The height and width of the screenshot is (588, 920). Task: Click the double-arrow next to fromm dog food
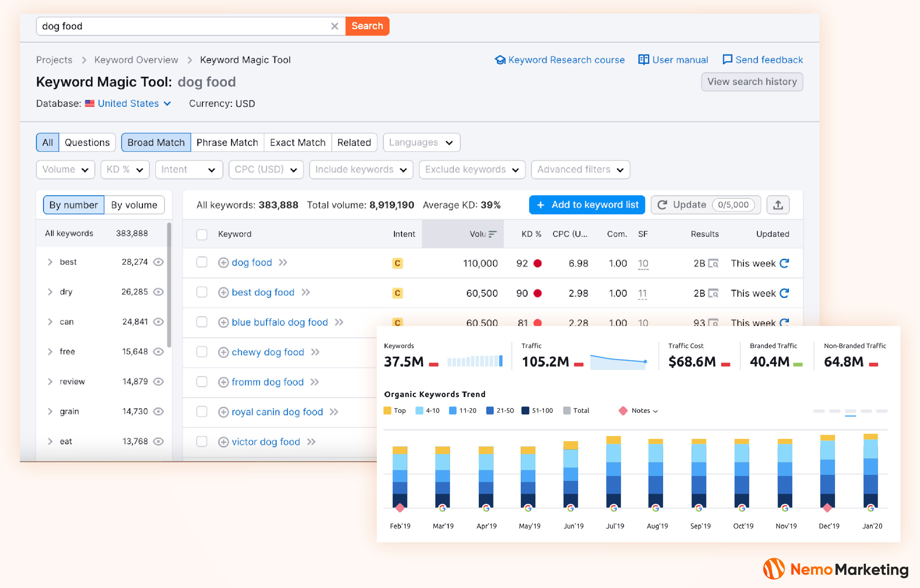coord(314,382)
